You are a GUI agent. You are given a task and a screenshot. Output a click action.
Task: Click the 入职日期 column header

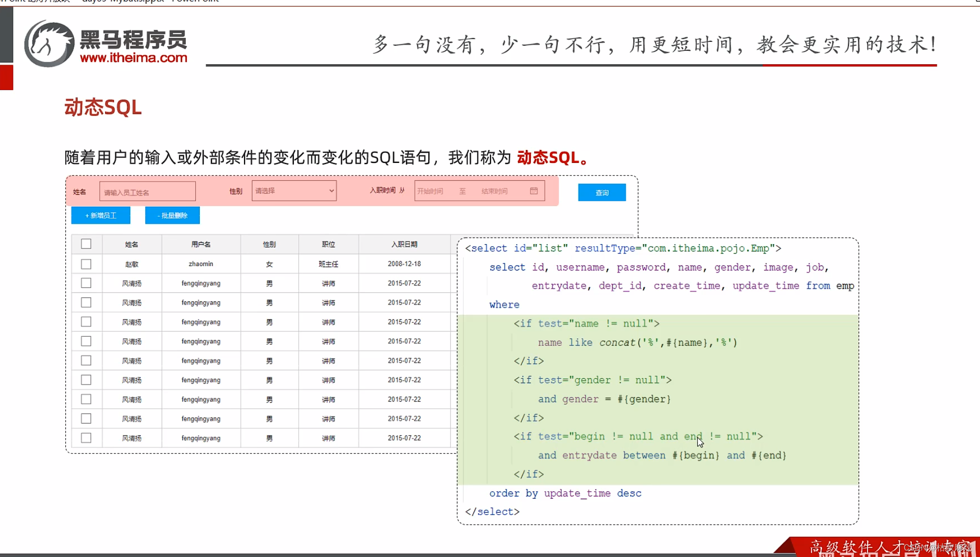point(404,244)
